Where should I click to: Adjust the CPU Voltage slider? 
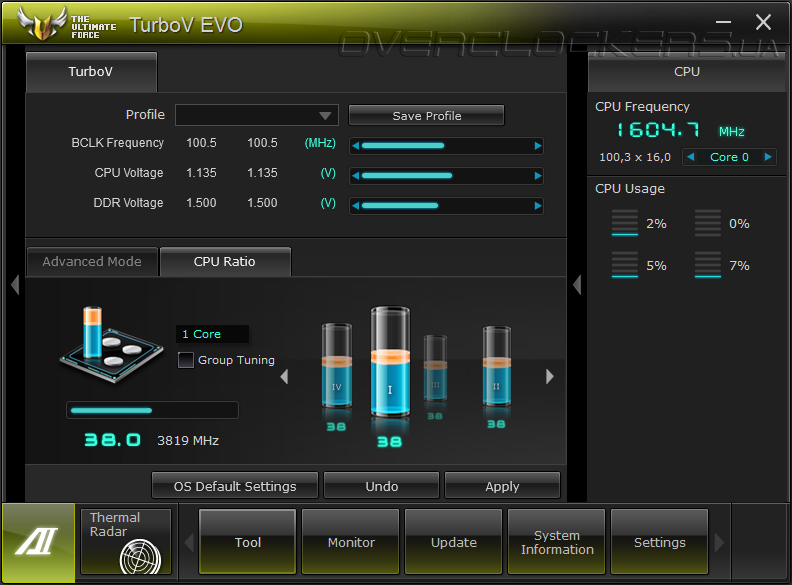point(447,176)
